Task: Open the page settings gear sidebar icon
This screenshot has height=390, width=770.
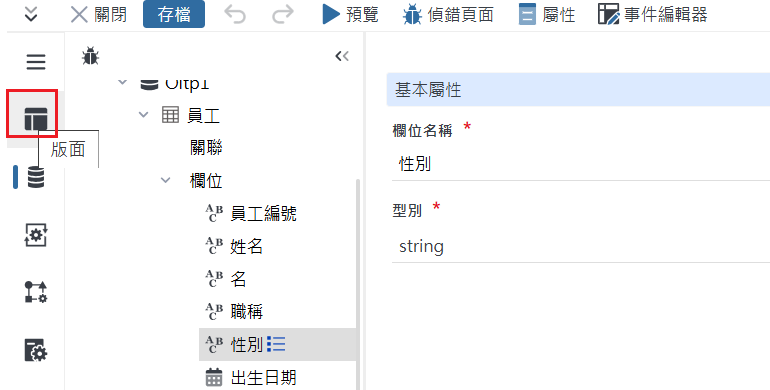Action: [36, 350]
